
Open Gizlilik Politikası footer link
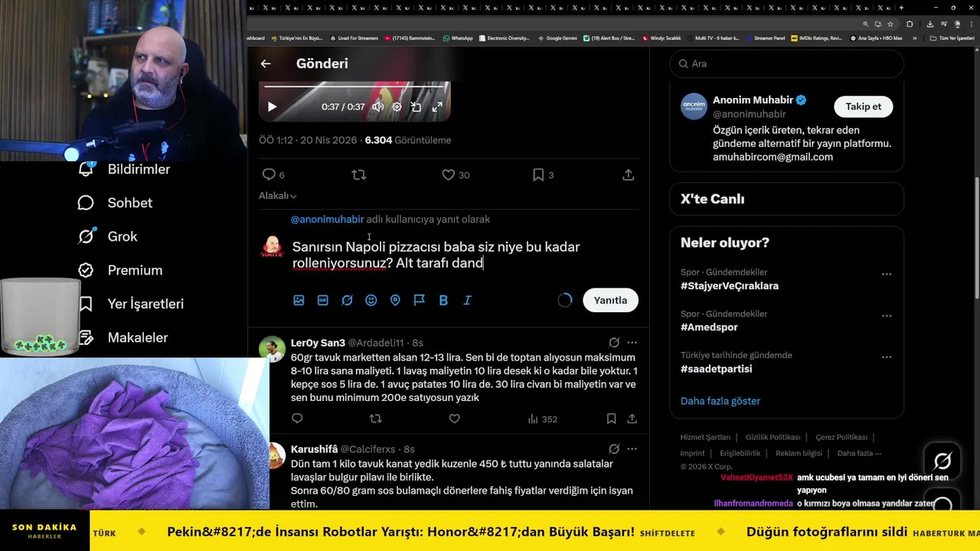773,438
